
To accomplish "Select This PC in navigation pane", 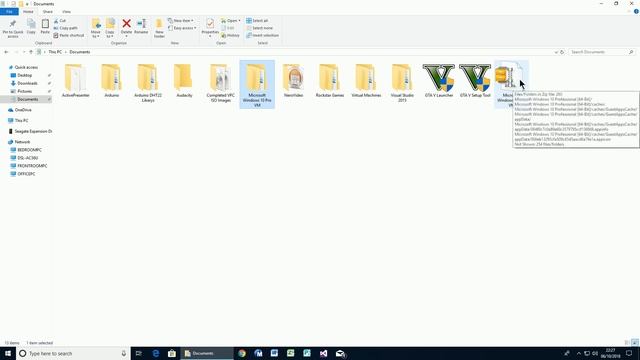I will point(21,121).
